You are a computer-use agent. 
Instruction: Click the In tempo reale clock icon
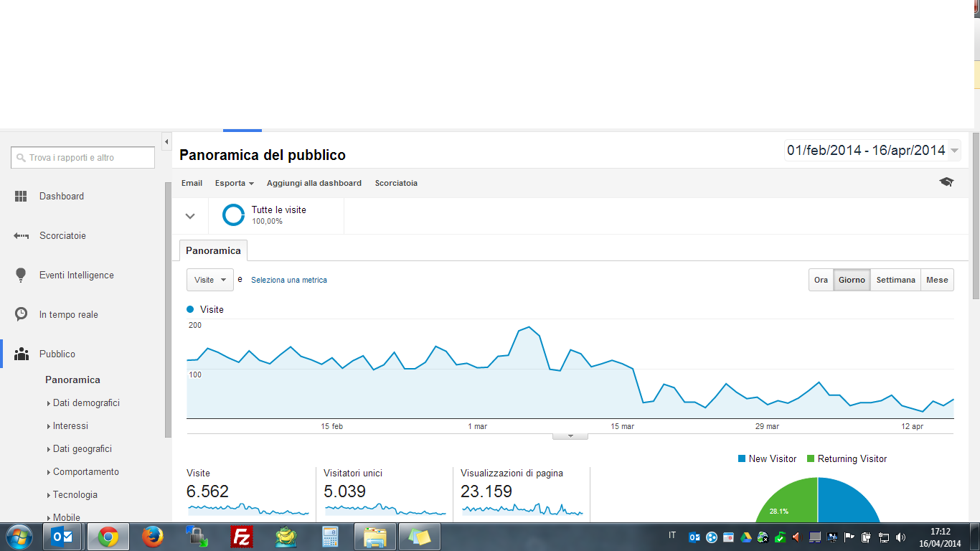[21, 314]
